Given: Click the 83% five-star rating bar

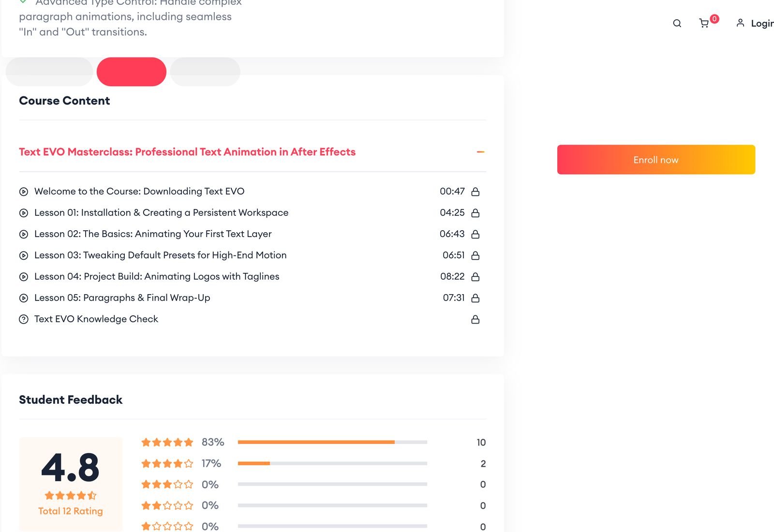Looking at the screenshot, I should click(332, 442).
